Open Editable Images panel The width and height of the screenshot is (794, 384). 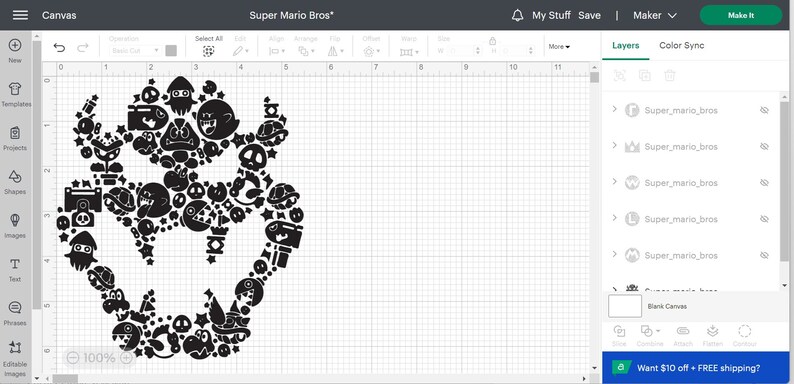click(x=15, y=359)
